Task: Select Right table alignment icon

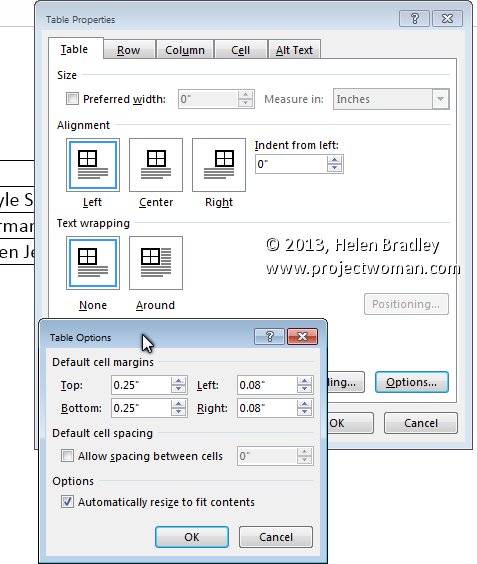Action: coord(219,165)
